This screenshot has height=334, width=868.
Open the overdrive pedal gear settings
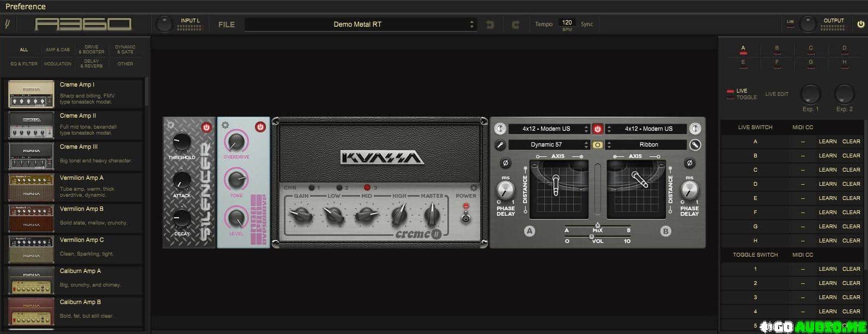(225, 125)
